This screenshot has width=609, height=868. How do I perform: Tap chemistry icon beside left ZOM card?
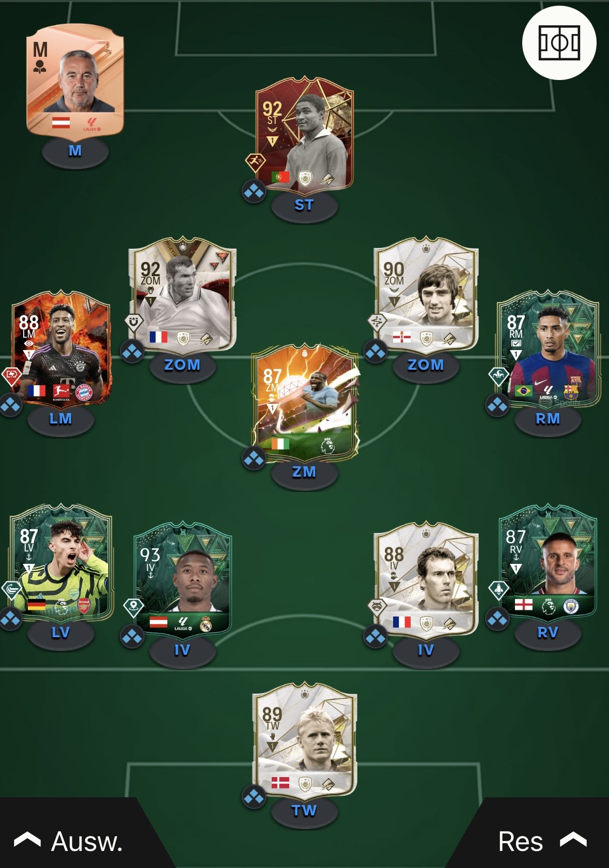[x=132, y=351]
